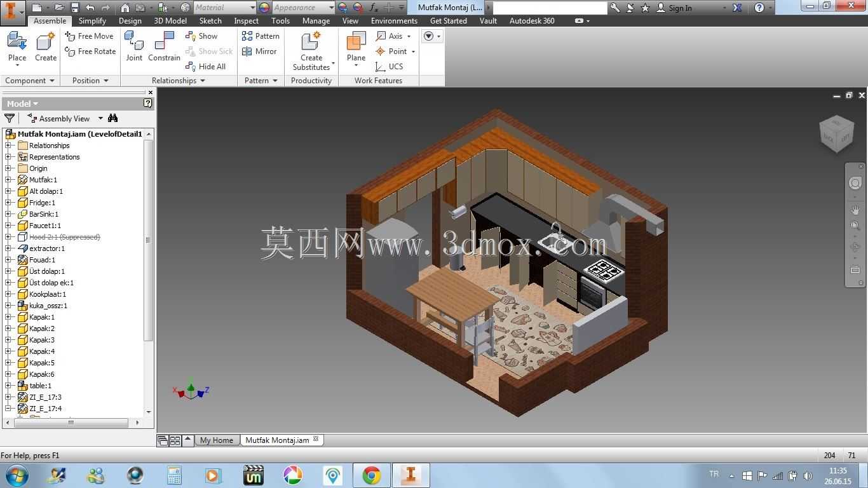Viewport: 868px width, 488px height.
Task: Expand the Origin folder node
Action: coord(9,168)
